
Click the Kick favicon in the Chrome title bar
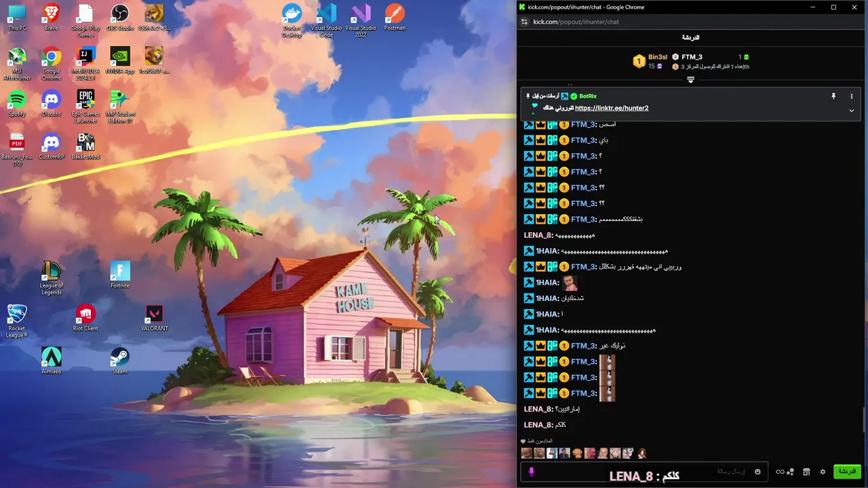[x=522, y=7]
